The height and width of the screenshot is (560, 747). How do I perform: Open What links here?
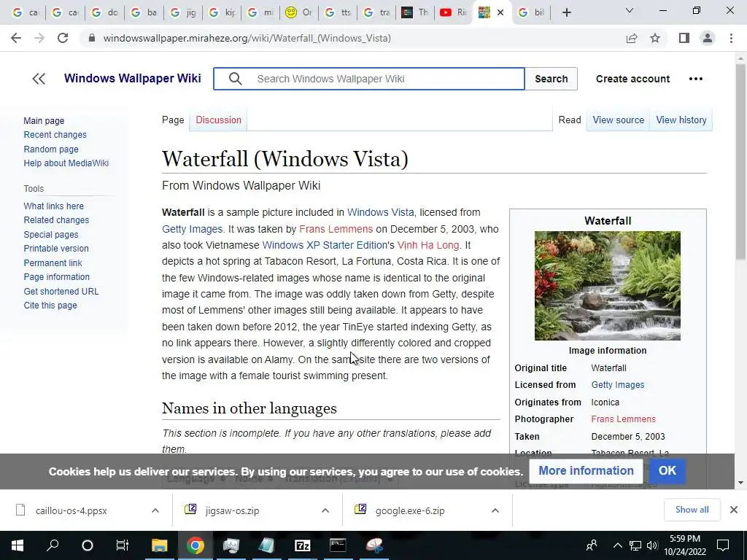coord(54,206)
